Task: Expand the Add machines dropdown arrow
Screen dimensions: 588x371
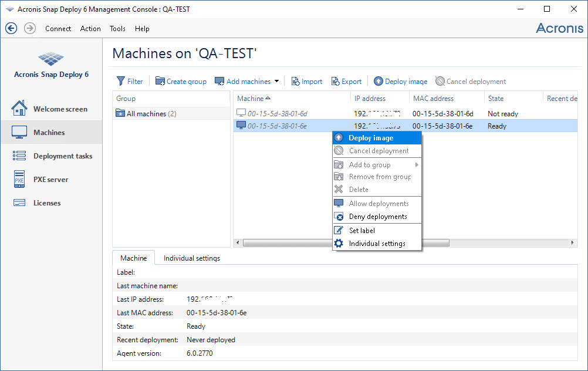Action: 276,82
